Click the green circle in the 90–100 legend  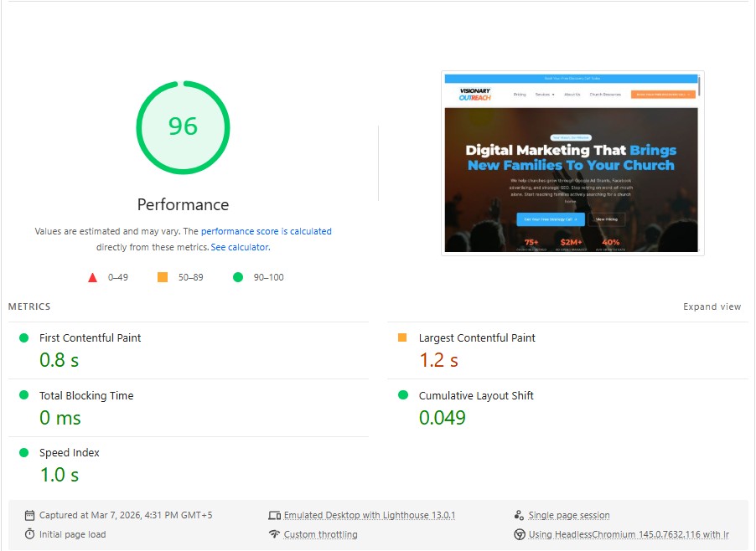(237, 276)
